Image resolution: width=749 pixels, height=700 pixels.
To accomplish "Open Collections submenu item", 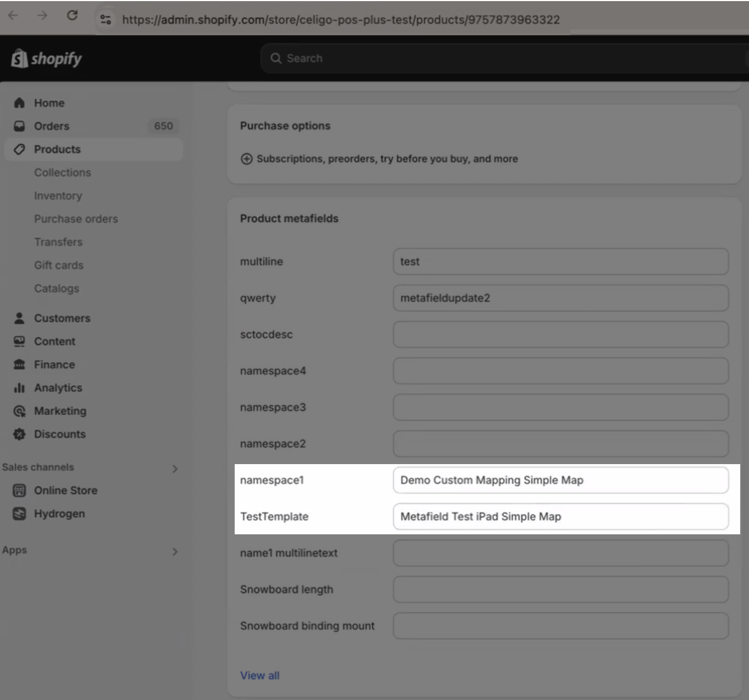I will pos(63,172).
